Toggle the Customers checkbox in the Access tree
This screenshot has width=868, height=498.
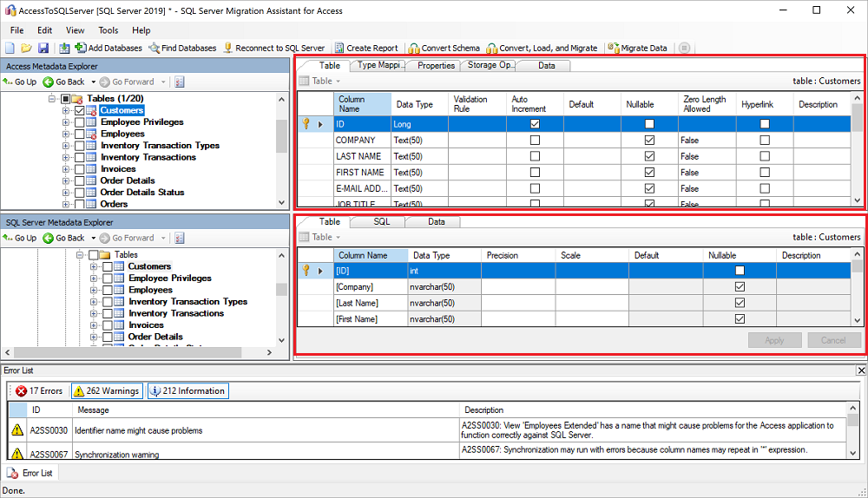point(80,111)
